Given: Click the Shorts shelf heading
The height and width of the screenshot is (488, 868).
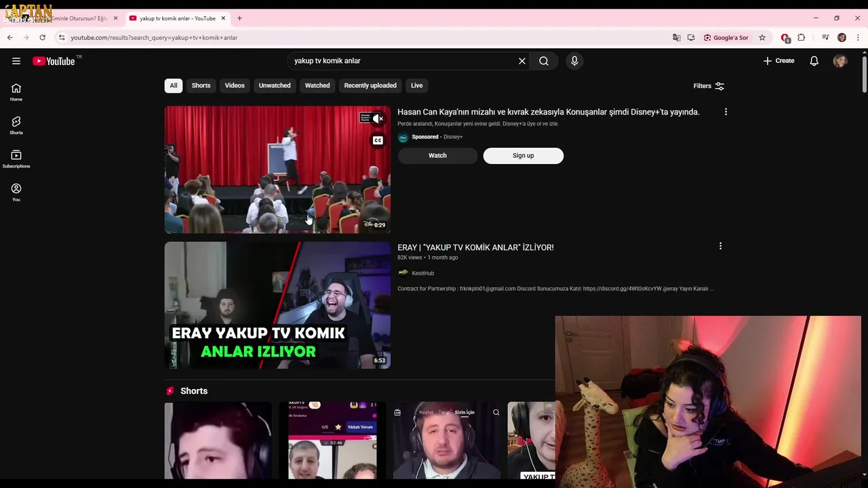Looking at the screenshot, I should tap(194, 391).
